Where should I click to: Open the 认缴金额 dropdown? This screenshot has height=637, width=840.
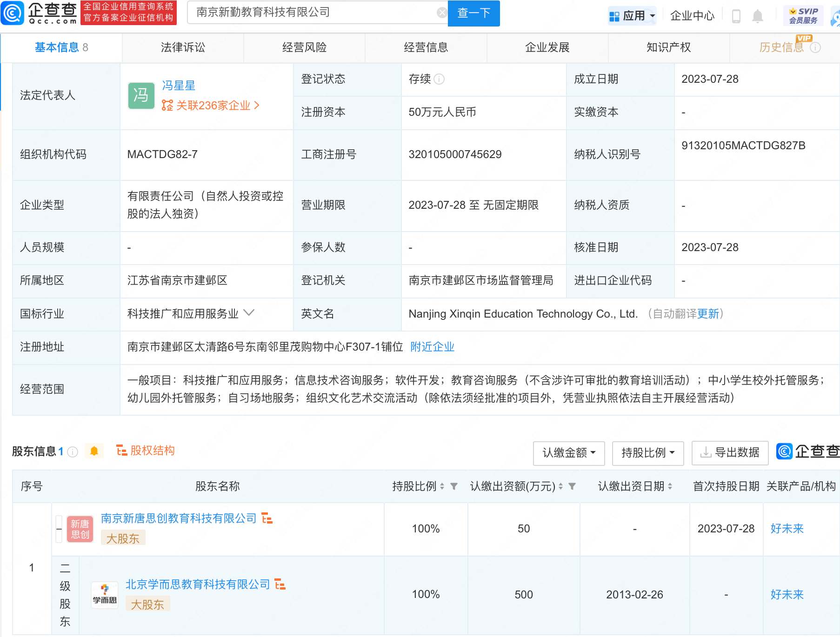[569, 453]
